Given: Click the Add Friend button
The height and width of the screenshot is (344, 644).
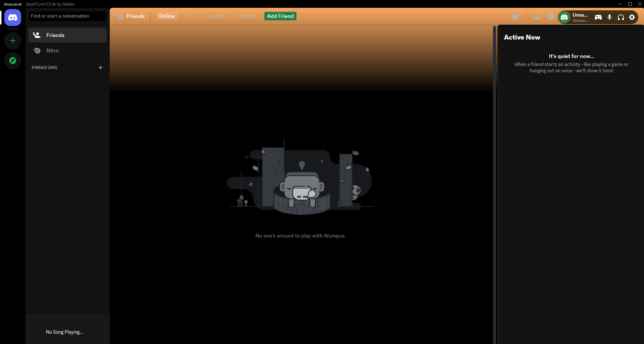Looking at the screenshot, I should (280, 16).
